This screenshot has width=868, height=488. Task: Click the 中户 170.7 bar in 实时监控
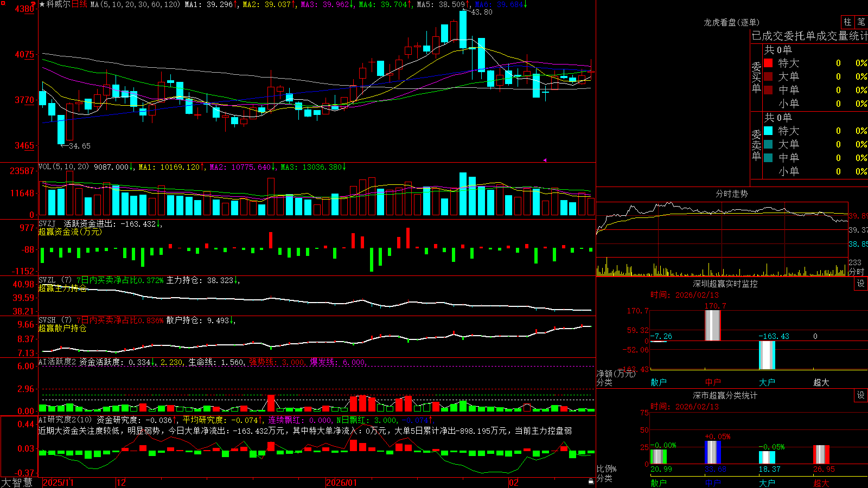713,325
